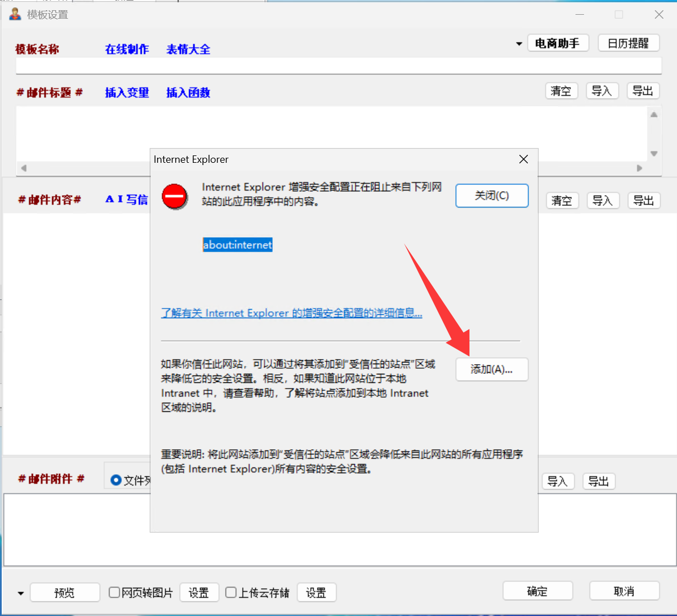677x616 pixels.
Task: Click the subject scroll down arrow
Action: pos(654,154)
